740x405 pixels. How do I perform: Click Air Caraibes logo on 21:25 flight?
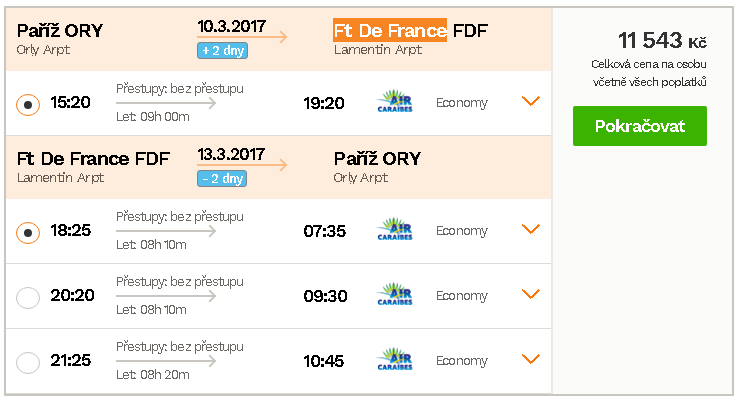click(395, 360)
